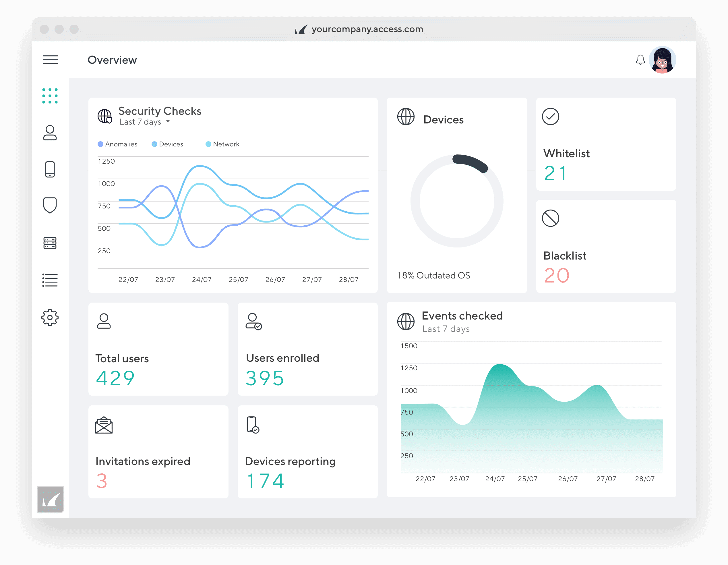Click the Blacklist prohibited icon
The width and height of the screenshot is (728, 565).
coord(551,218)
